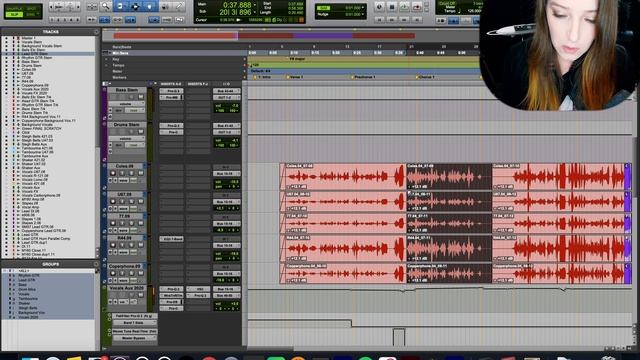The image size is (640, 360).
Task: Click zoom preset 5 button
Action: coord(77,20)
